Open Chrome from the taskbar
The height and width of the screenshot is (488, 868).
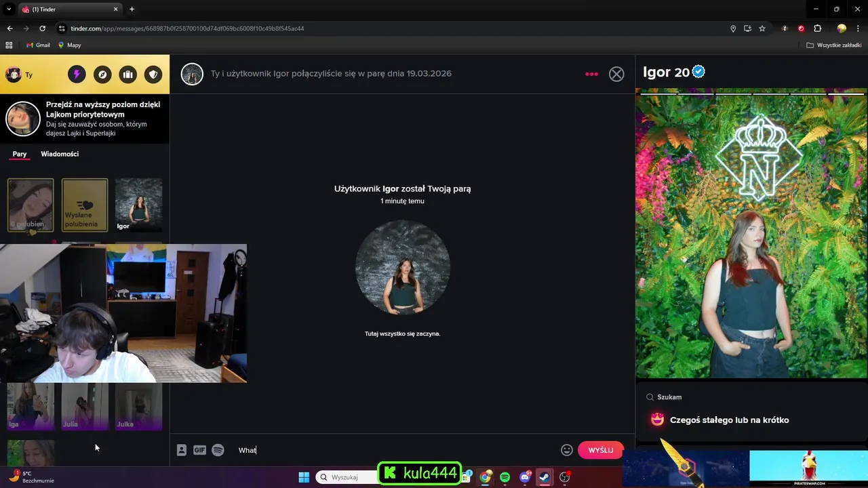[x=485, y=477]
